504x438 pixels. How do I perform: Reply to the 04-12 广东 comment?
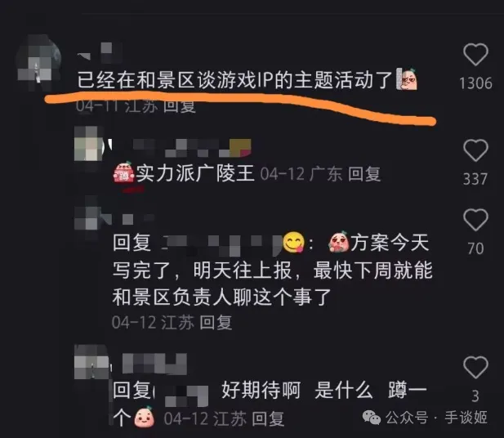point(364,174)
